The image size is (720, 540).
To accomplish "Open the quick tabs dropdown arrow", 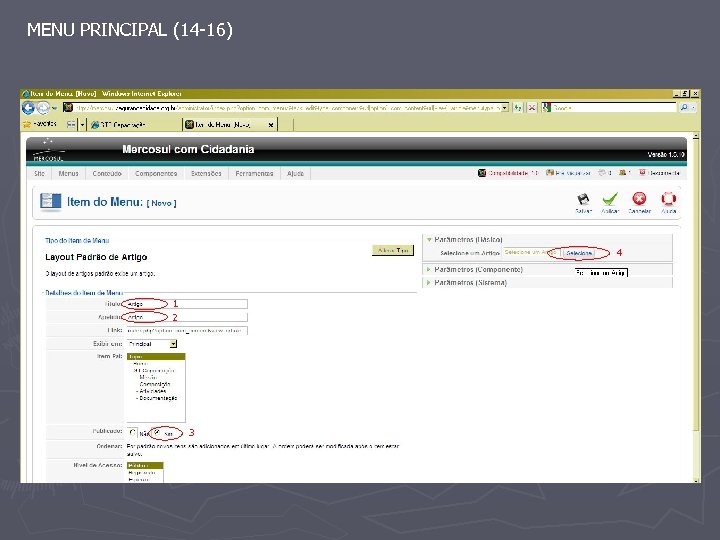I will coord(82,124).
